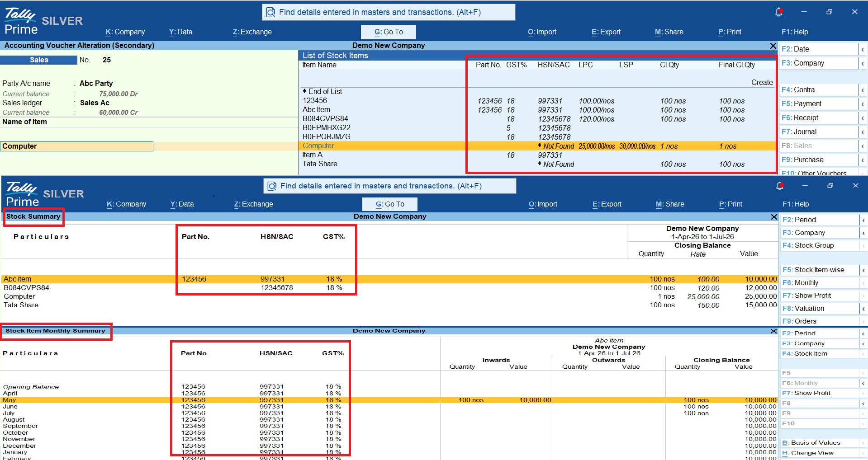The image size is (868, 460).
Task: Expand the chevron beside F7: Journal
Action: coord(863,132)
